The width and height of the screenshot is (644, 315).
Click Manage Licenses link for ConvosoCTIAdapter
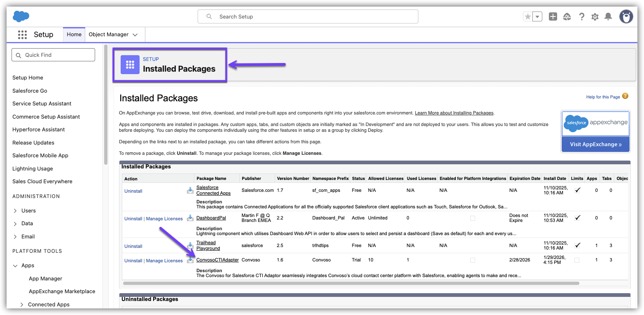[x=164, y=261]
